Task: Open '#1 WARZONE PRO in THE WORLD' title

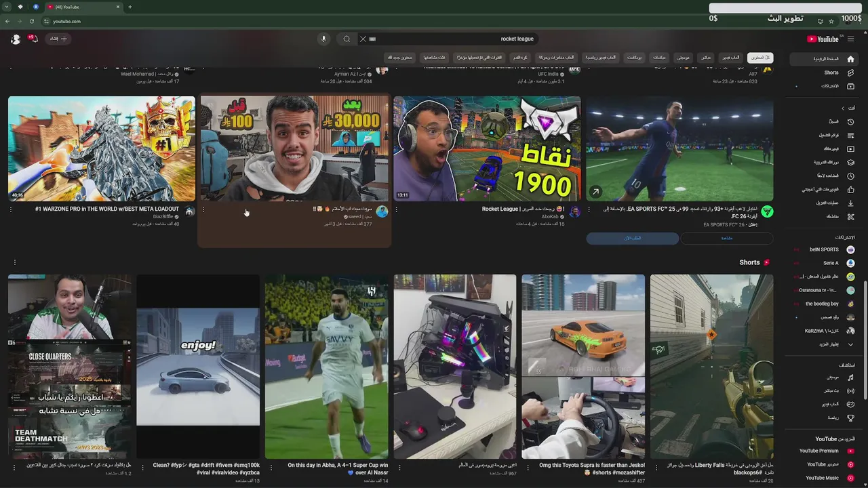Action: point(107,209)
